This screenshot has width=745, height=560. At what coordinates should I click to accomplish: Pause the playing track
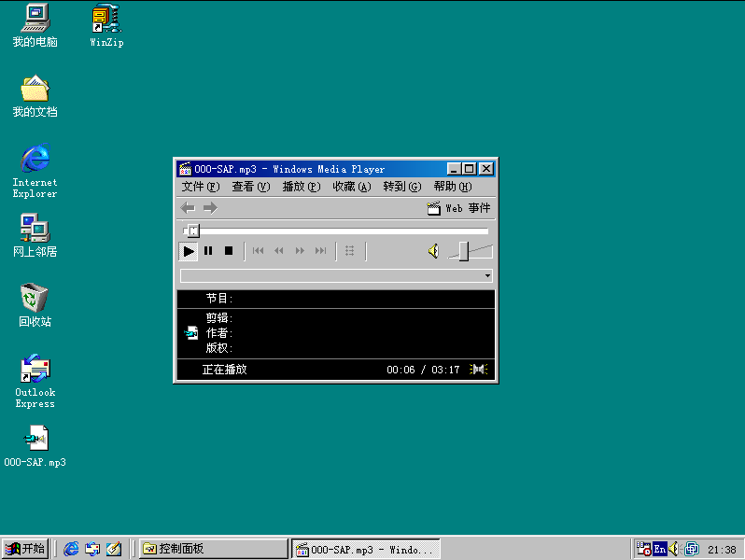click(208, 251)
